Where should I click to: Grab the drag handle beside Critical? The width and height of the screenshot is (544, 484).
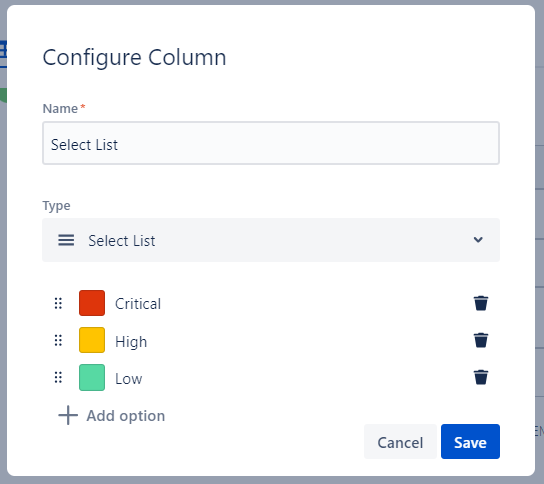(x=58, y=303)
